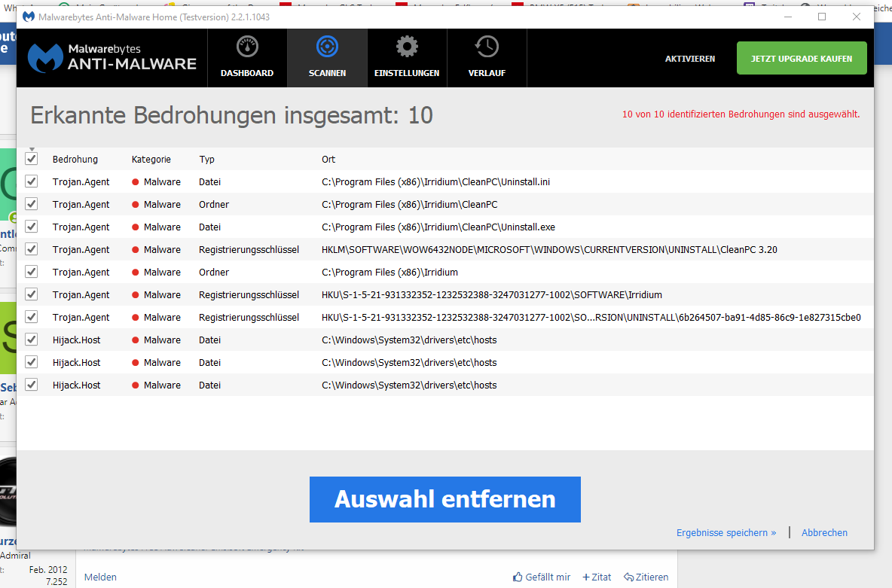The width and height of the screenshot is (892, 588).
Task: Click Zitieren in the browser window
Action: pos(652,577)
